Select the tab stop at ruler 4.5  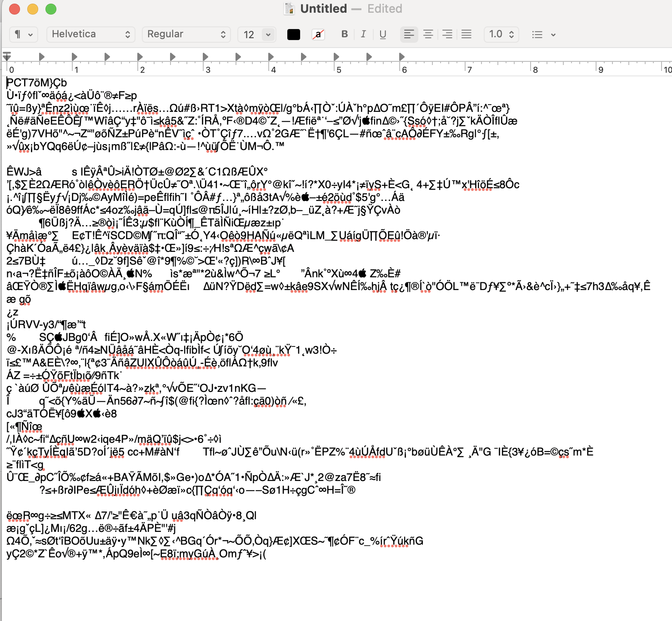303,57
